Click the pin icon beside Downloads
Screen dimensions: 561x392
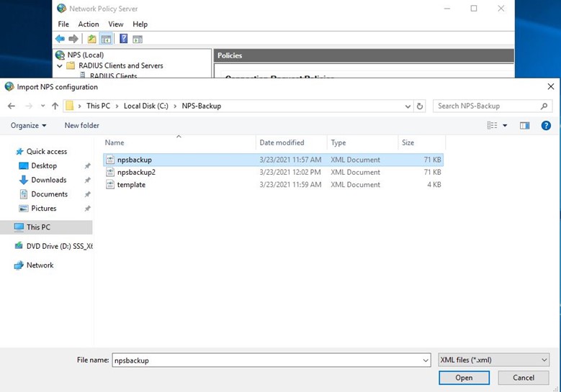pos(87,180)
